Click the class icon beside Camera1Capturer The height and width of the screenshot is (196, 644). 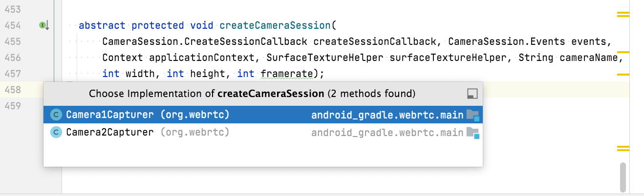point(57,115)
